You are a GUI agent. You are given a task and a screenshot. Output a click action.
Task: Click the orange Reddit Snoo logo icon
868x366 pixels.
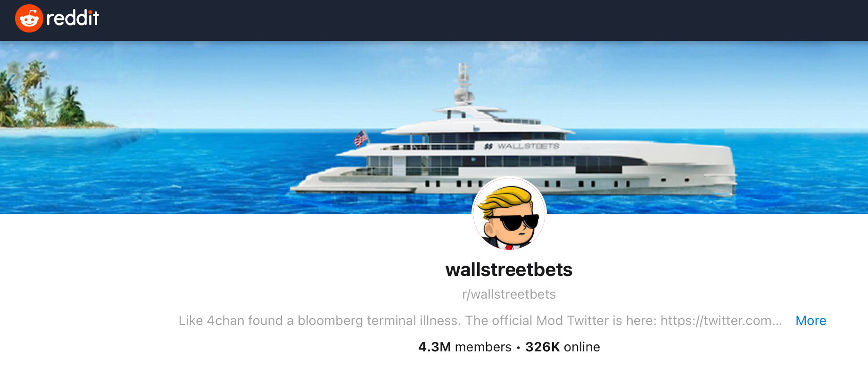tap(29, 18)
